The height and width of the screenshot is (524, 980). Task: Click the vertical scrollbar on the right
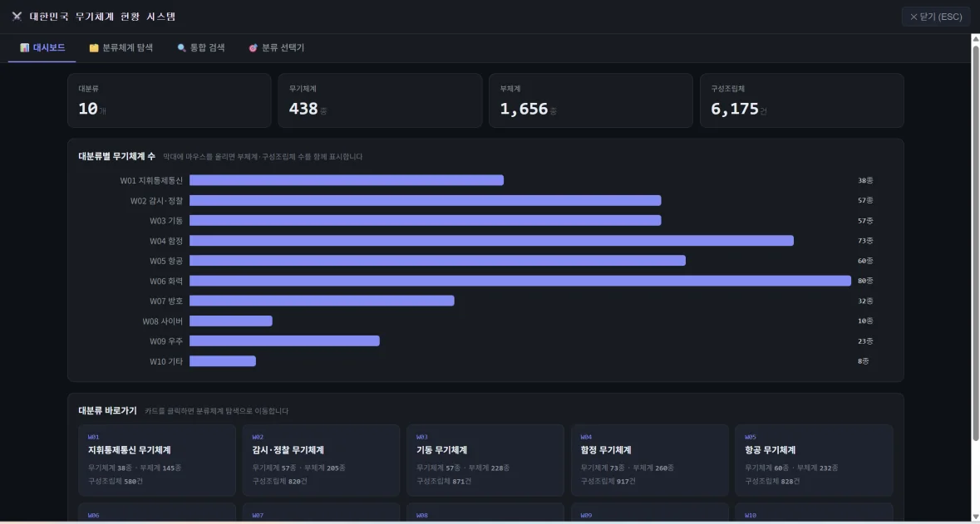pos(975,242)
